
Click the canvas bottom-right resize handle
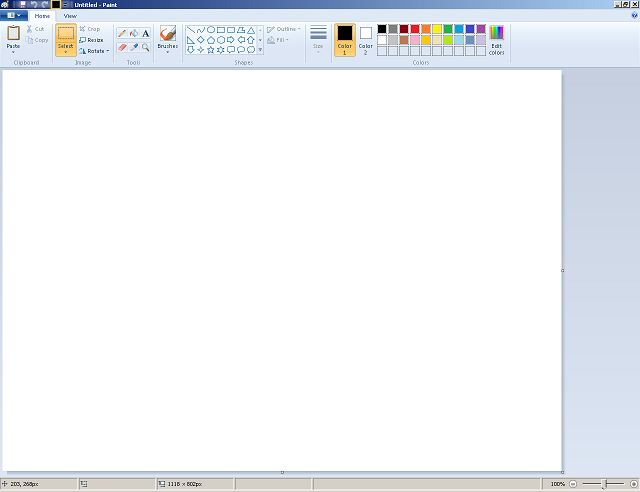coord(562,472)
